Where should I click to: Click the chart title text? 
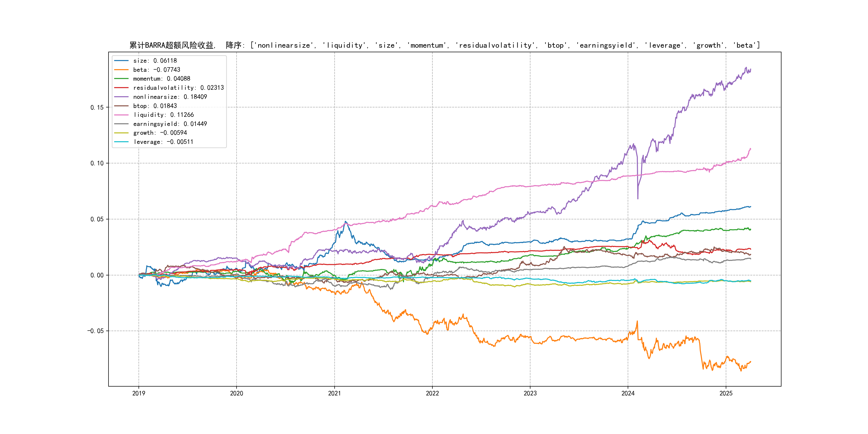[444, 45]
